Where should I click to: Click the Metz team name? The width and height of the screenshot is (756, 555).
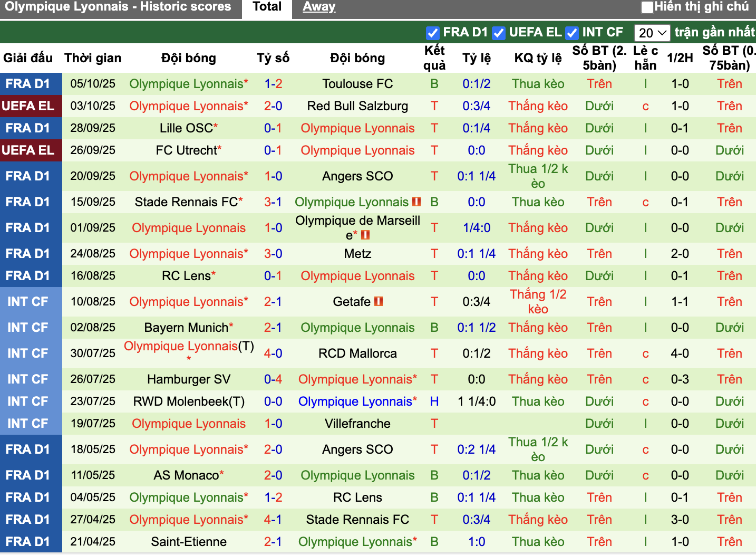[x=357, y=254]
